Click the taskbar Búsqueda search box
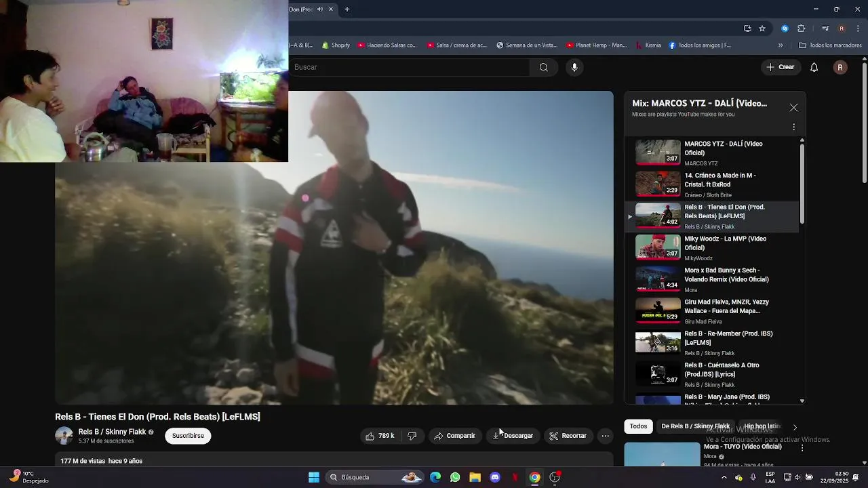Screen dimensions: 868x488 point(375,477)
